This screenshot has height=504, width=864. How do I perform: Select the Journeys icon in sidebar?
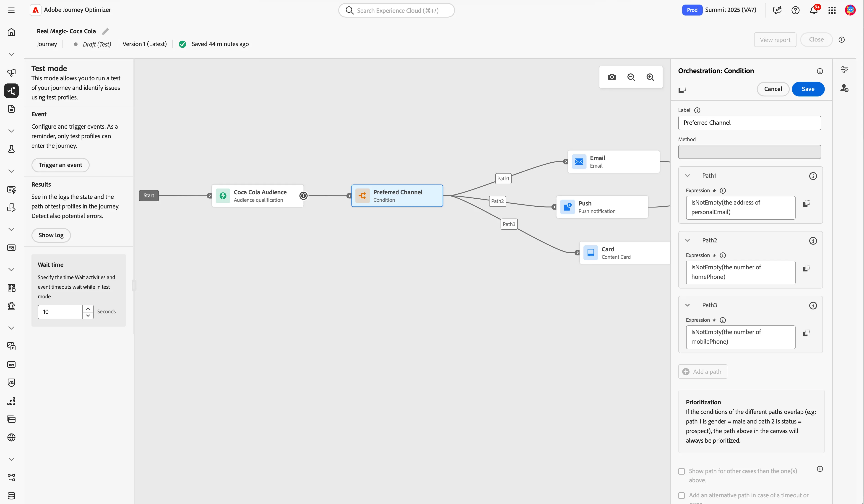tap(11, 91)
